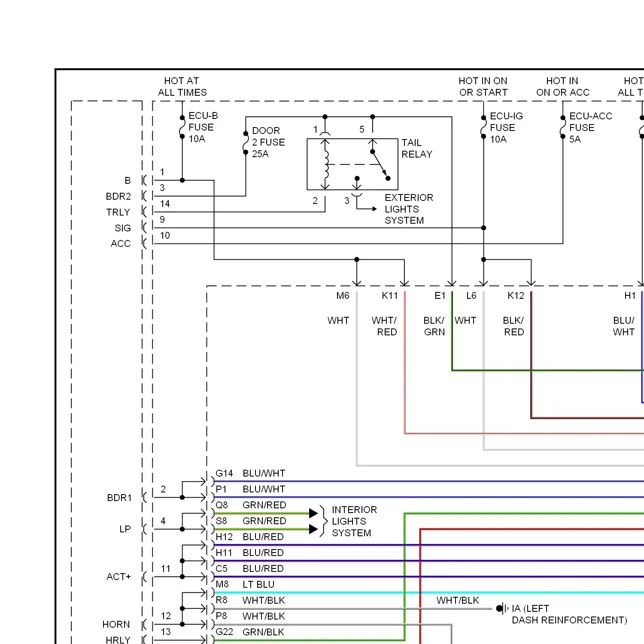Click the WHT/RED wire color label

(x=384, y=326)
